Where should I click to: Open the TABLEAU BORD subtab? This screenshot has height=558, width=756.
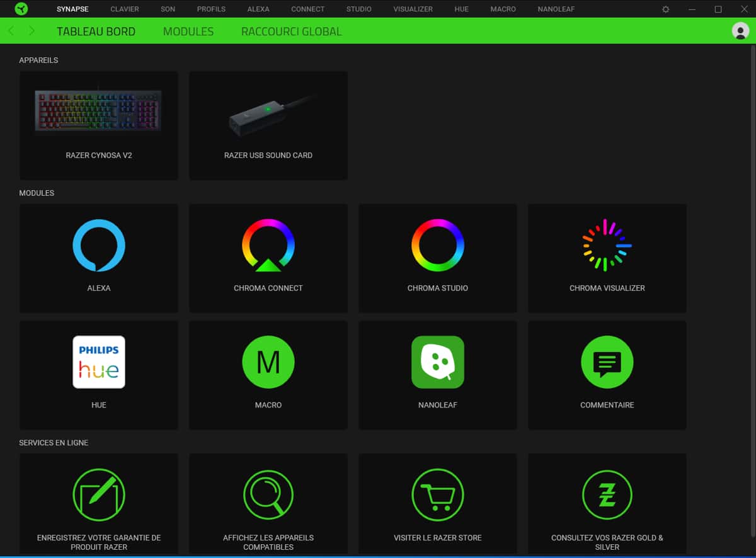click(96, 31)
